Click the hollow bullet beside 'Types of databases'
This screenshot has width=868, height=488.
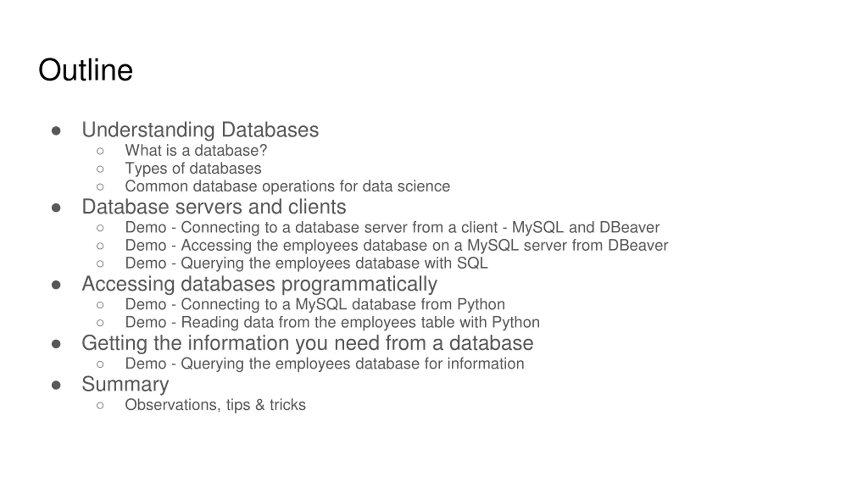point(100,169)
